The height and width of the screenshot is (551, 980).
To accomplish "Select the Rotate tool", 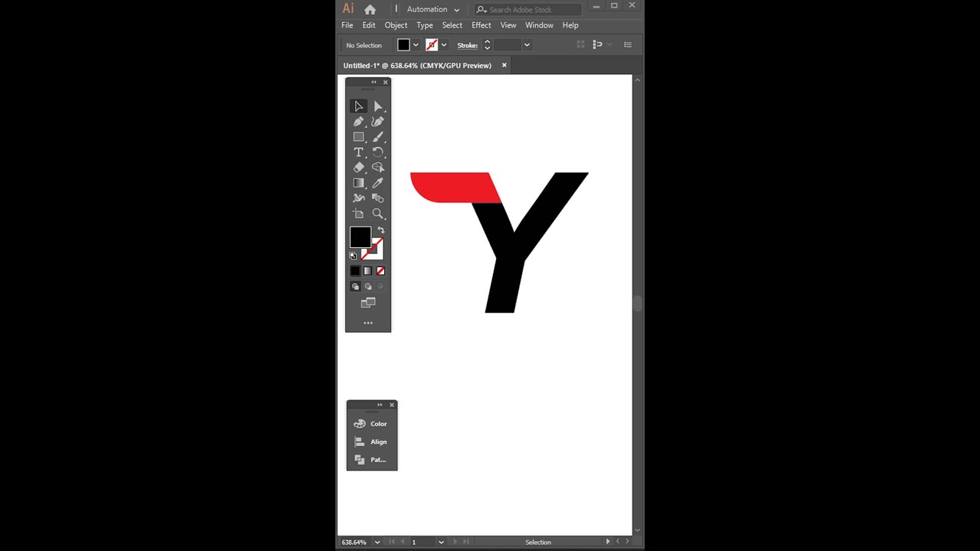I will pos(377,152).
